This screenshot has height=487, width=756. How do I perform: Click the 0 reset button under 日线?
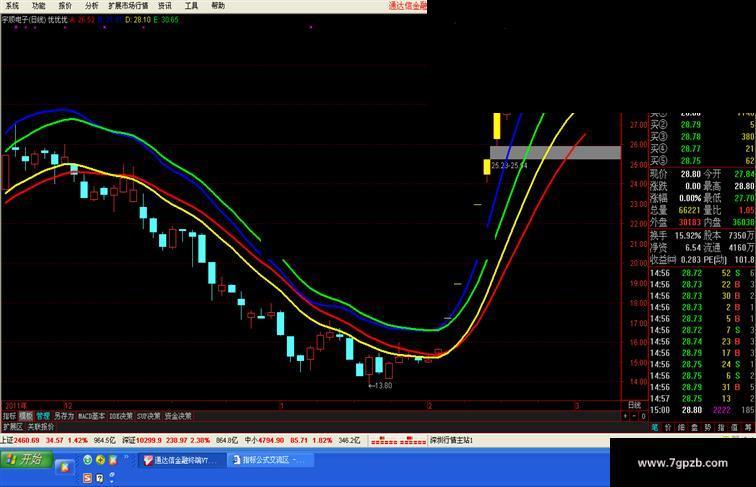643,416
